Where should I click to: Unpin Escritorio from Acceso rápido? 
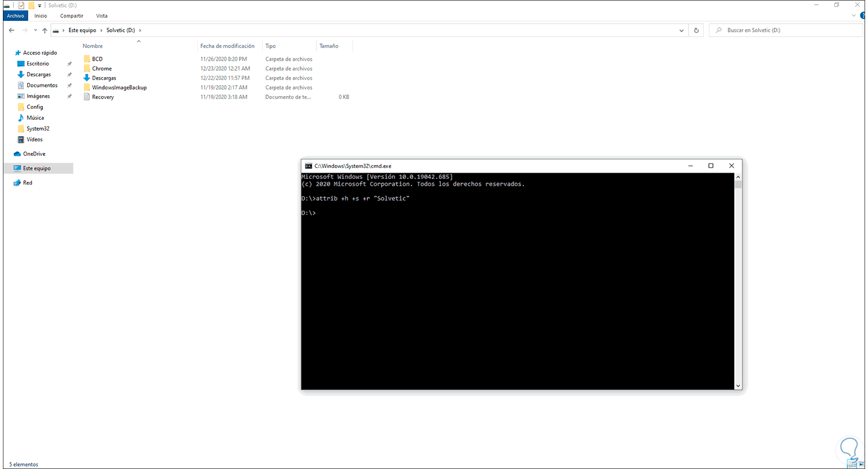[69, 63]
